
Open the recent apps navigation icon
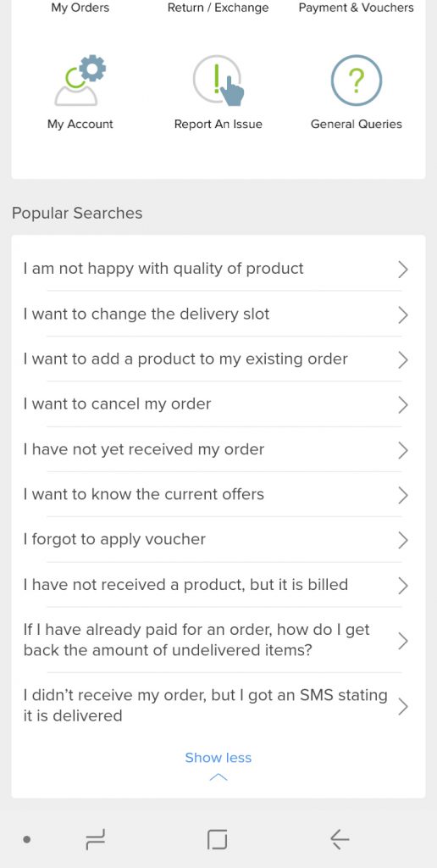coord(96,840)
